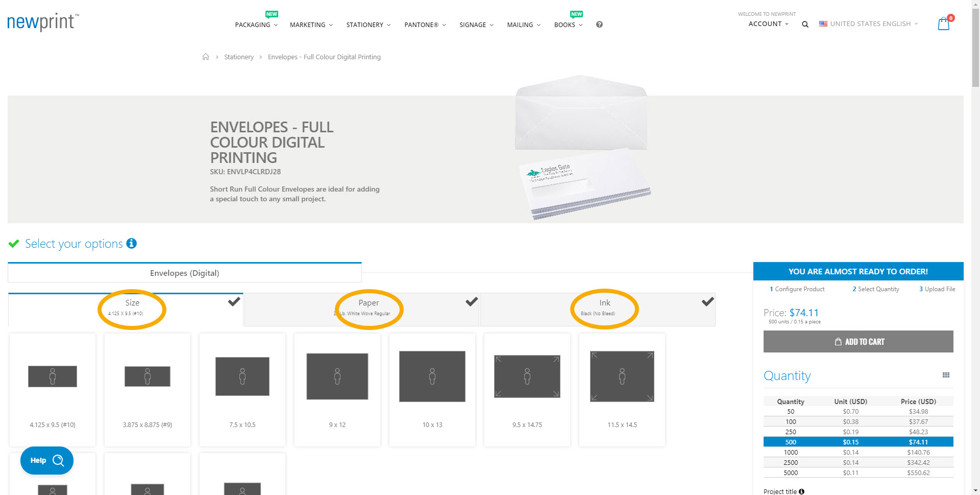
Task: Click the newprint logo
Action: pos(43,22)
